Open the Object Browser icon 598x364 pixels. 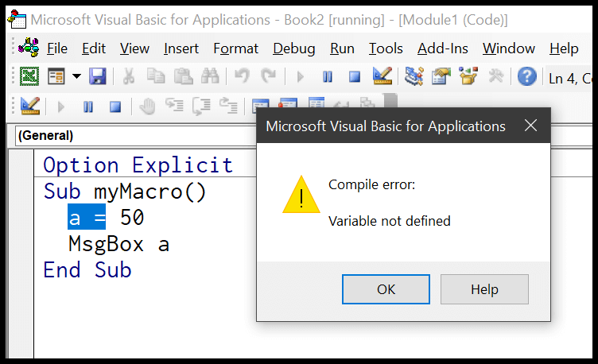(x=468, y=77)
